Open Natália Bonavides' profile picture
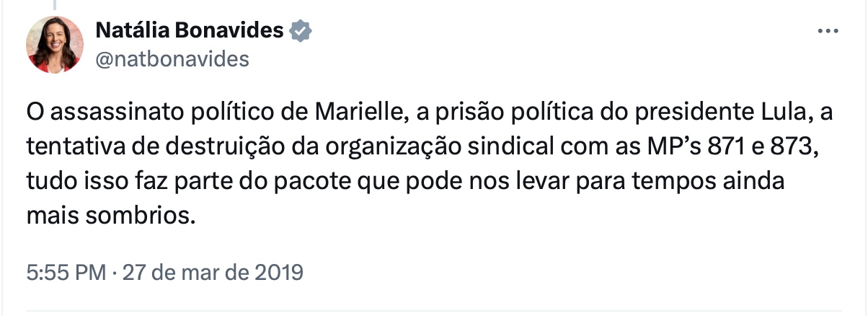The width and height of the screenshot is (868, 316). pyautogui.click(x=55, y=45)
